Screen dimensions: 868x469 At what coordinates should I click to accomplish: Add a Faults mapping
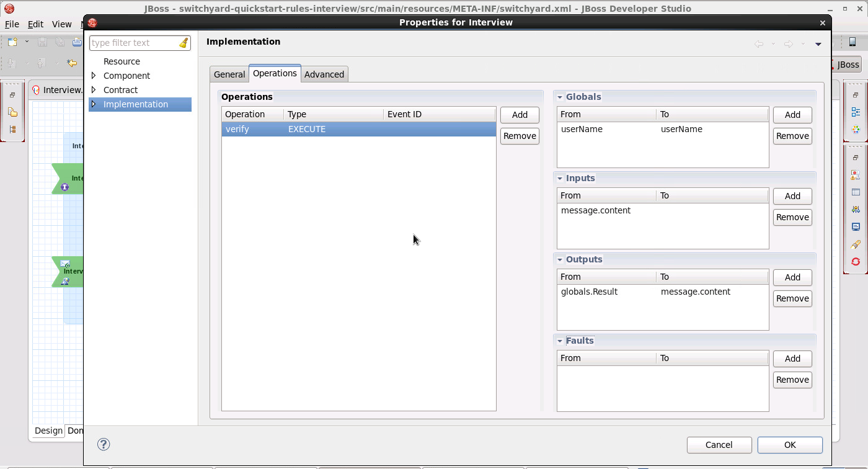tap(792, 359)
